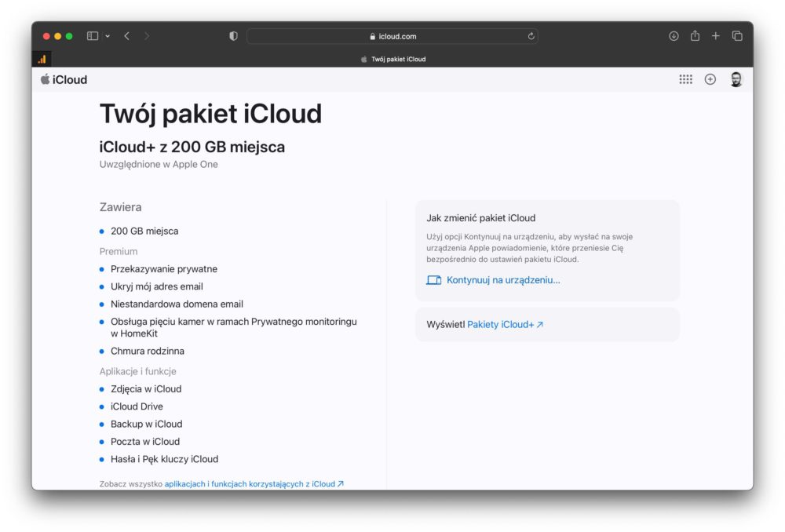Click the 'Twój pakiet iCloud' heading

pyautogui.click(x=210, y=114)
